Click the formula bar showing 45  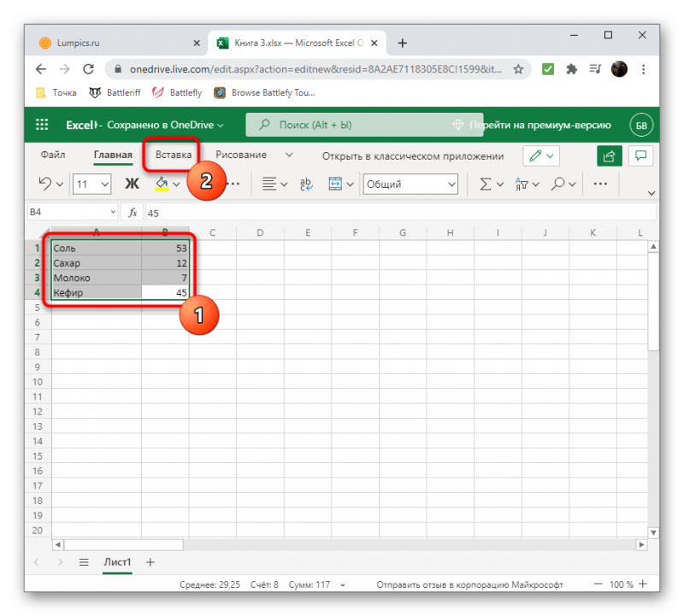[x=400, y=213]
